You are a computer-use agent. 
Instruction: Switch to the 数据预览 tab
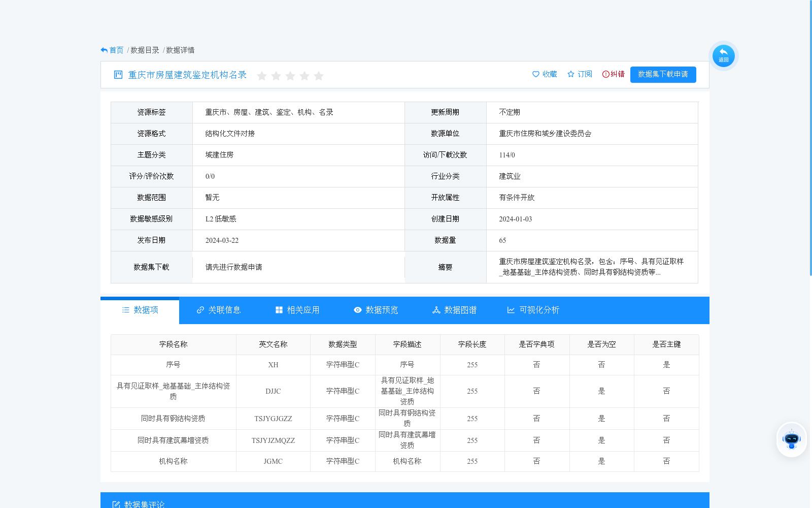pyautogui.click(x=376, y=310)
